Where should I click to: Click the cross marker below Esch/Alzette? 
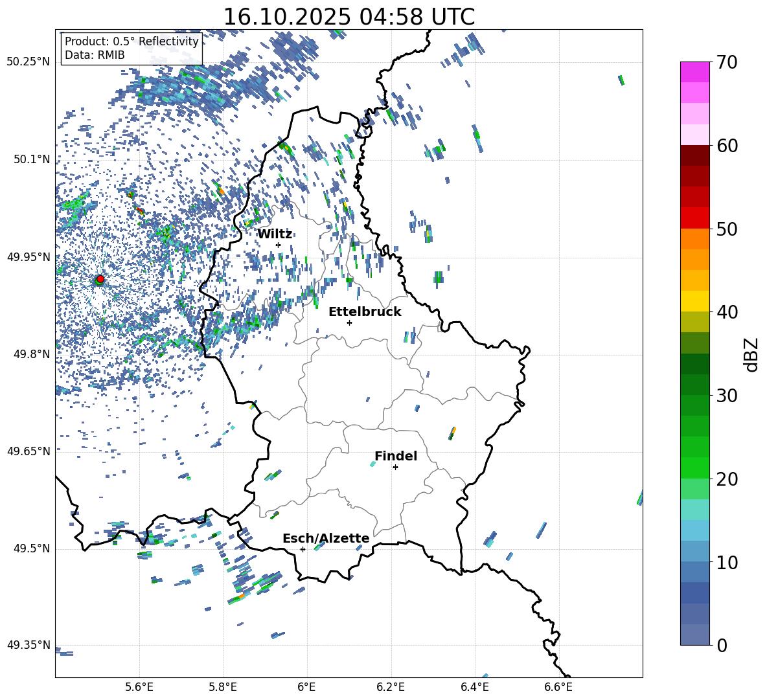(303, 549)
